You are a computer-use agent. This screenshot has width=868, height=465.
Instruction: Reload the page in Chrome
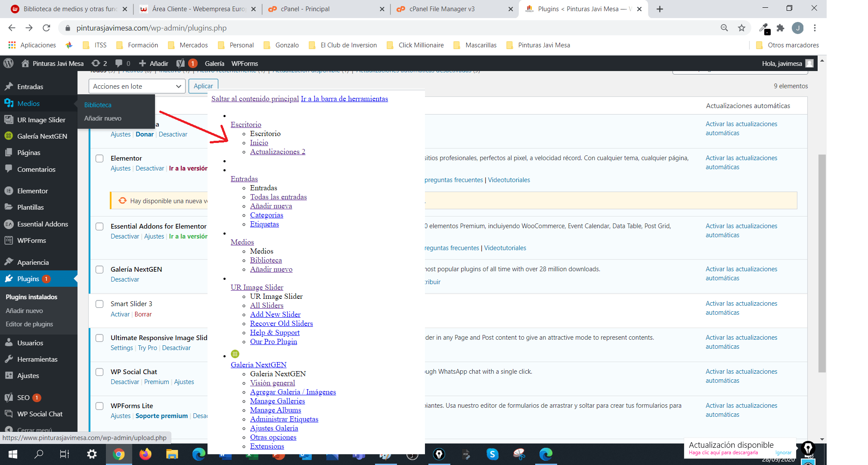pos(46,28)
